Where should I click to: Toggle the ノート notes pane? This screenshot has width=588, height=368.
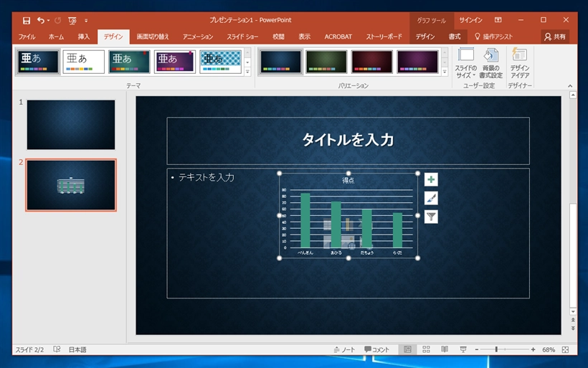tap(344, 349)
